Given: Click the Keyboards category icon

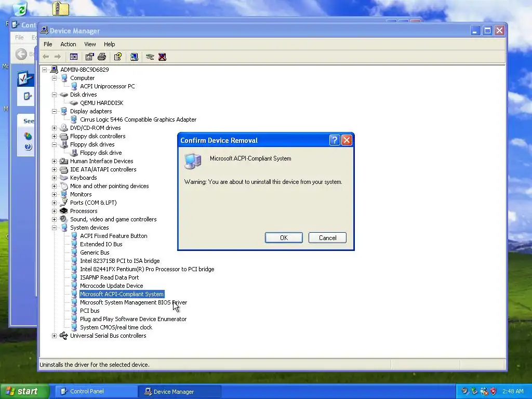Looking at the screenshot, I should coord(64,178).
